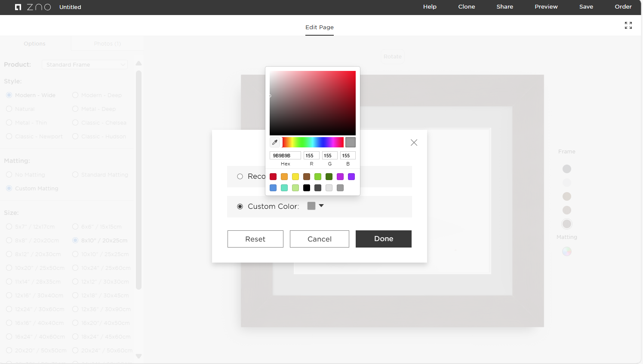Choose the light gray preset swatch
The image size is (643, 364).
[329, 188]
